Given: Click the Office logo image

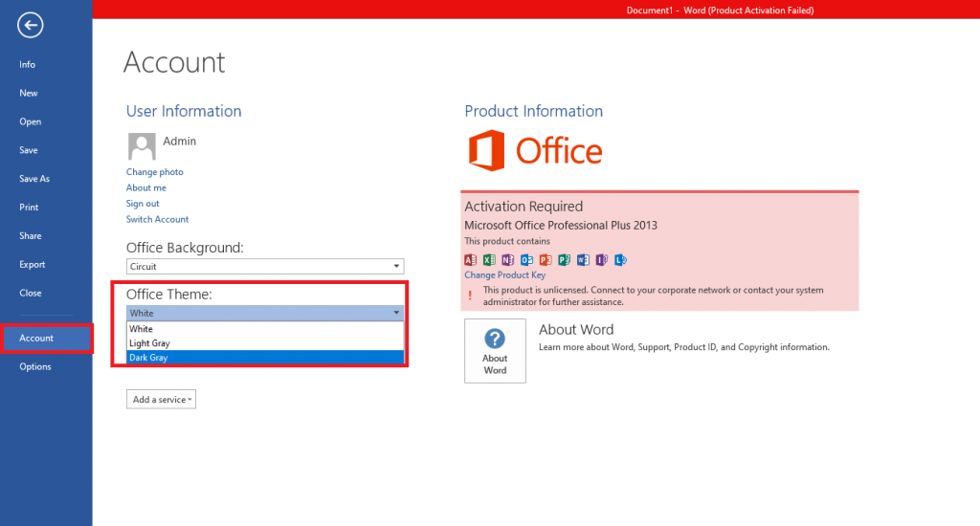Looking at the screenshot, I should click(536, 150).
